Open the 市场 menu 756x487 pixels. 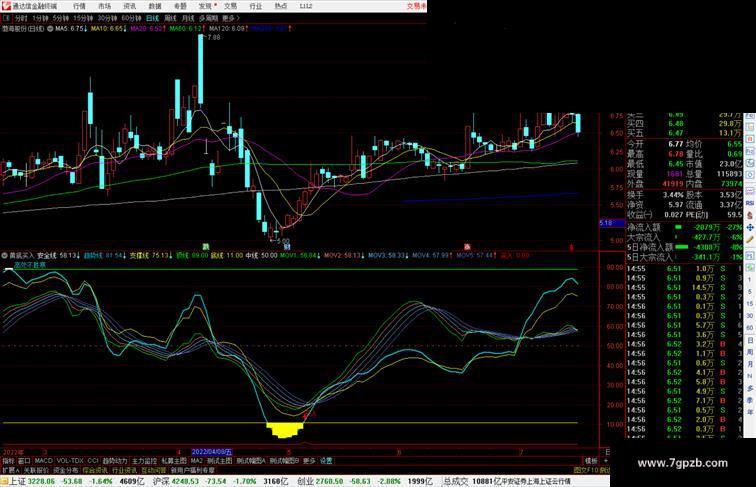[104, 6]
